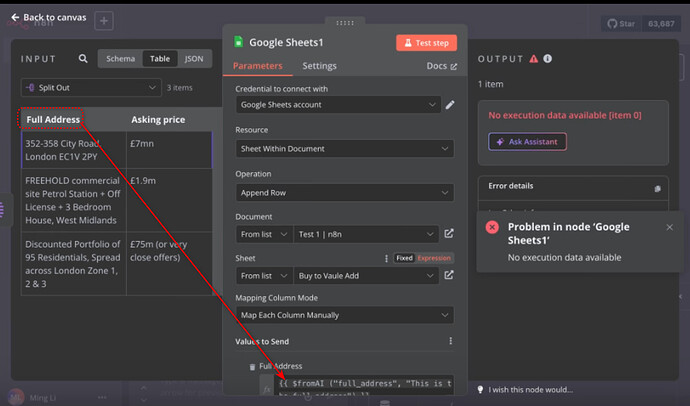Run the Test step button
Image resolution: width=690 pixels, height=406 pixels.
pyautogui.click(x=426, y=43)
